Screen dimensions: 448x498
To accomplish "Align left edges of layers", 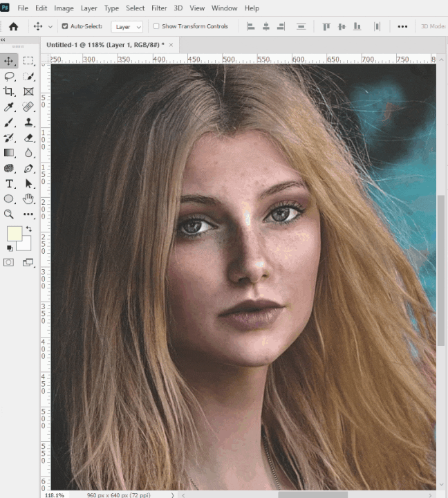I will click(250, 27).
